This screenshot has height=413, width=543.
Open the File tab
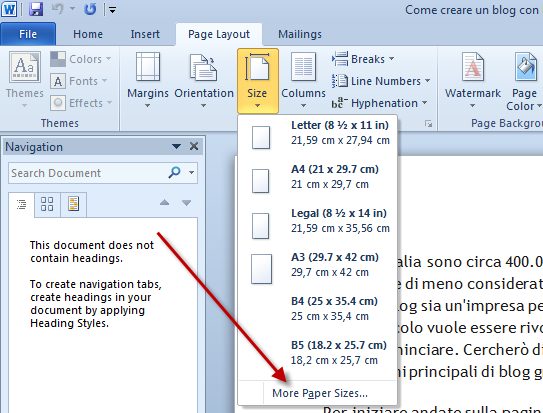click(x=28, y=34)
